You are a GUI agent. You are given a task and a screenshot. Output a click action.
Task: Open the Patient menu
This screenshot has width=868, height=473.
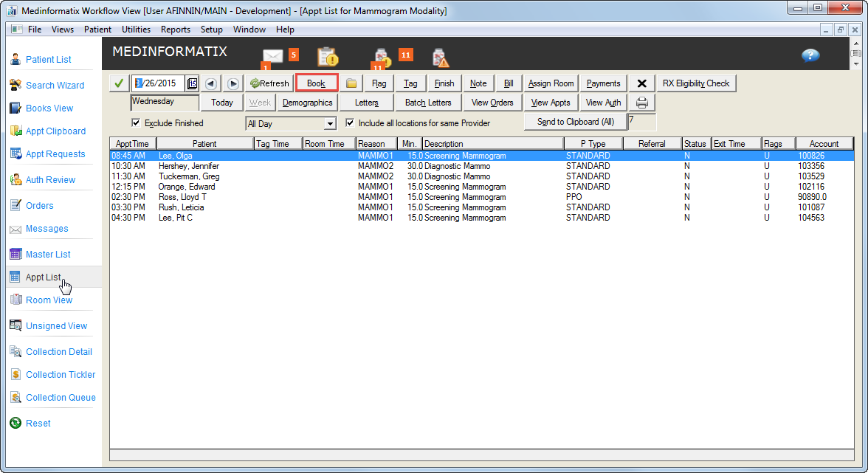tap(97, 30)
